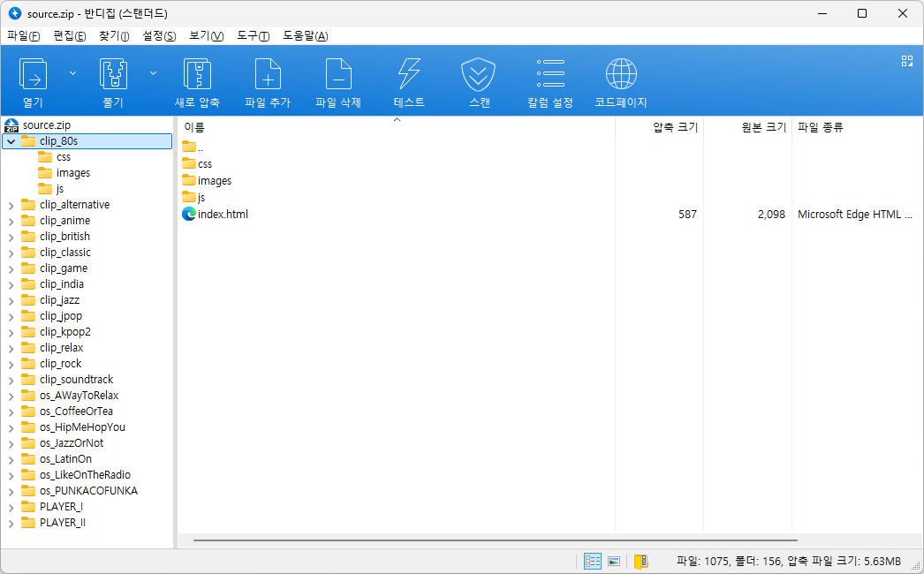This screenshot has width=924, height=574.
Task: Expand the os_LatinOn tree node
Action: (x=11, y=460)
